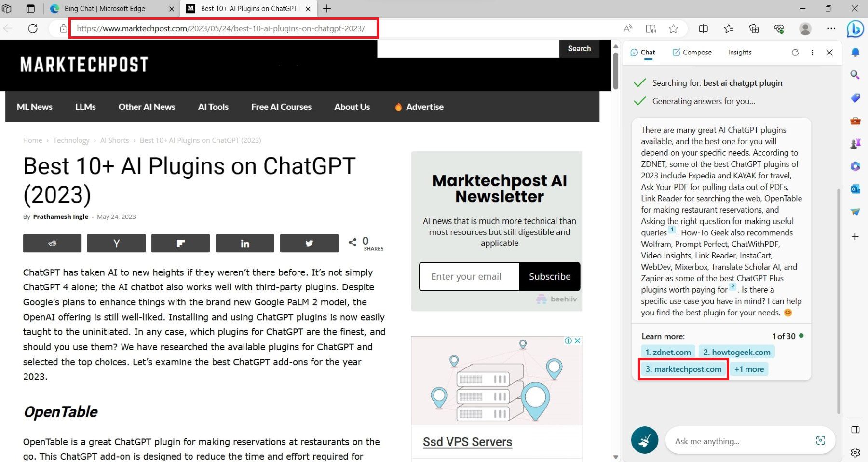Open the three-dot menu in the chat panel
The width and height of the screenshot is (868, 462).
813,53
